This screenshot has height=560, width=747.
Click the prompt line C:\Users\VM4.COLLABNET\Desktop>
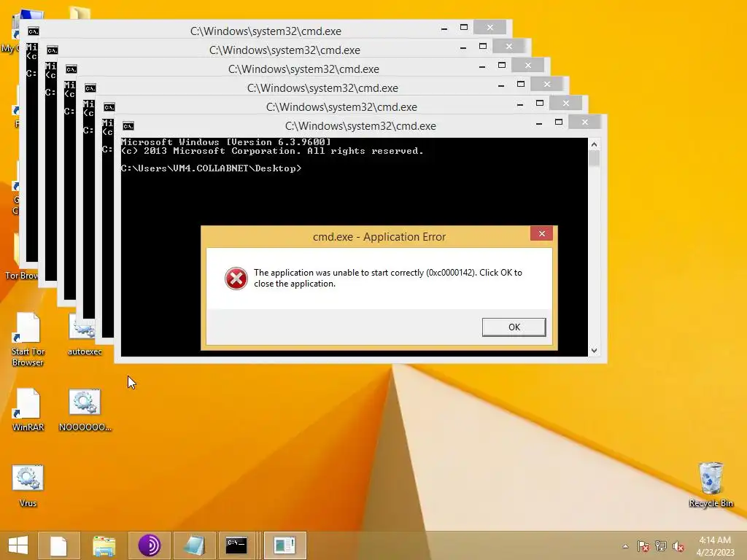211,168
